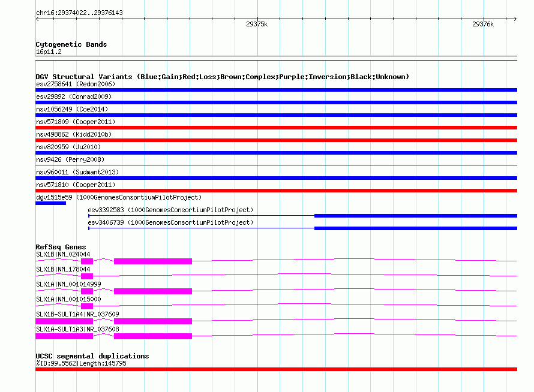Click the nsv1056249 (Coe2014) variant label
Image resolution: width=534 pixels, height=392 pixels.
tap(72, 109)
